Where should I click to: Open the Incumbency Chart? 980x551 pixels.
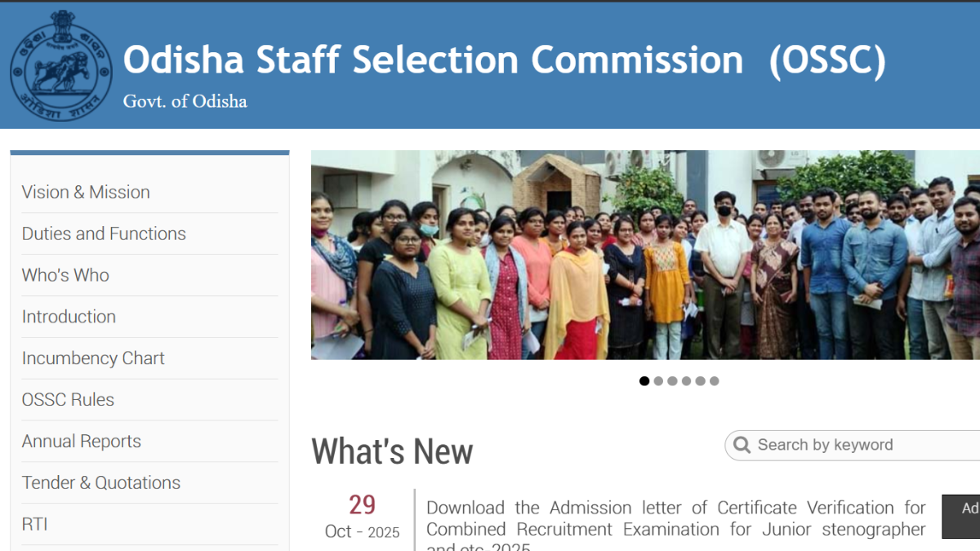[x=93, y=358]
